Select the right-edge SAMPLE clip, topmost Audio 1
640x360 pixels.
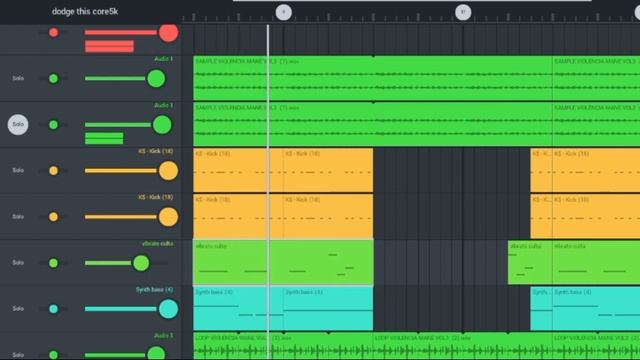(x=596, y=78)
